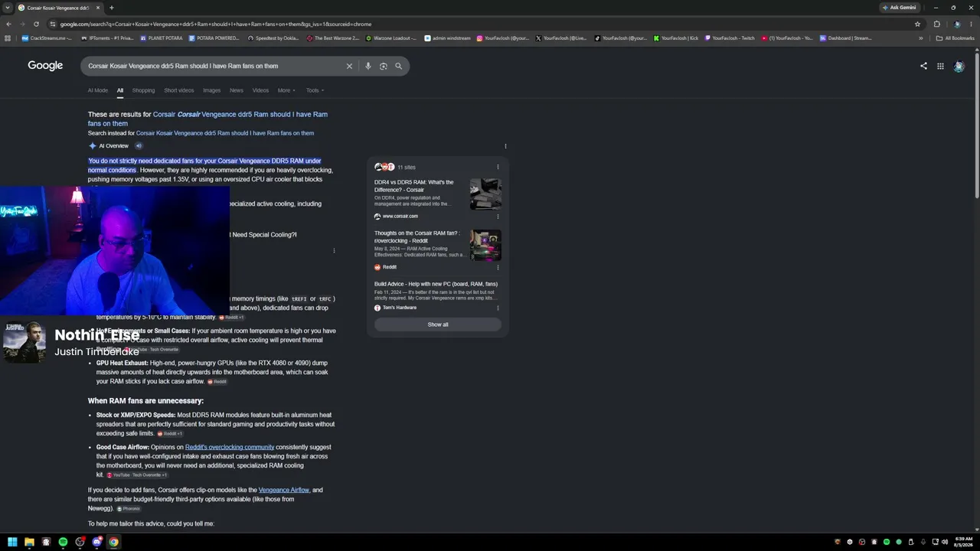Open the Google account avatar menu
This screenshot has width=980, height=551.
[x=959, y=67]
